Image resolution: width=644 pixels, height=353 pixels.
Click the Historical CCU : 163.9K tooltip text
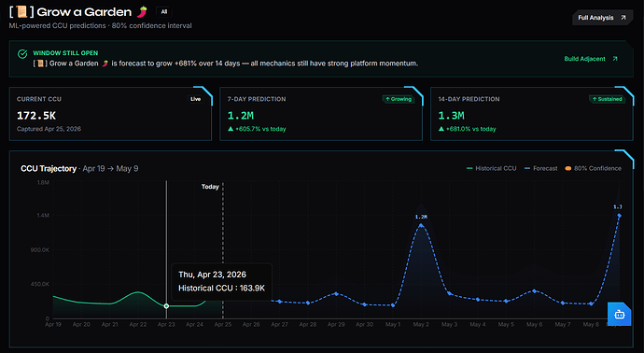click(222, 288)
